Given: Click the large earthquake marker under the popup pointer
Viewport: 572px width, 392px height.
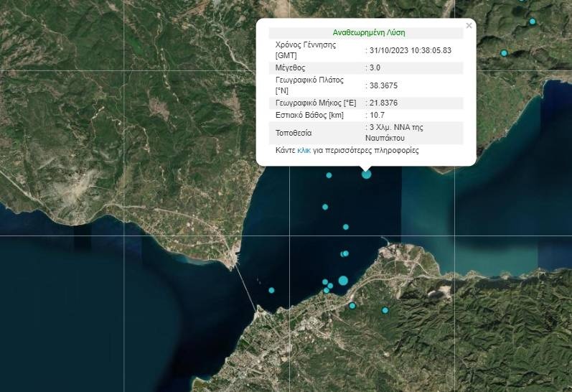Looking at the screenshot, I should tap(367, 174).
